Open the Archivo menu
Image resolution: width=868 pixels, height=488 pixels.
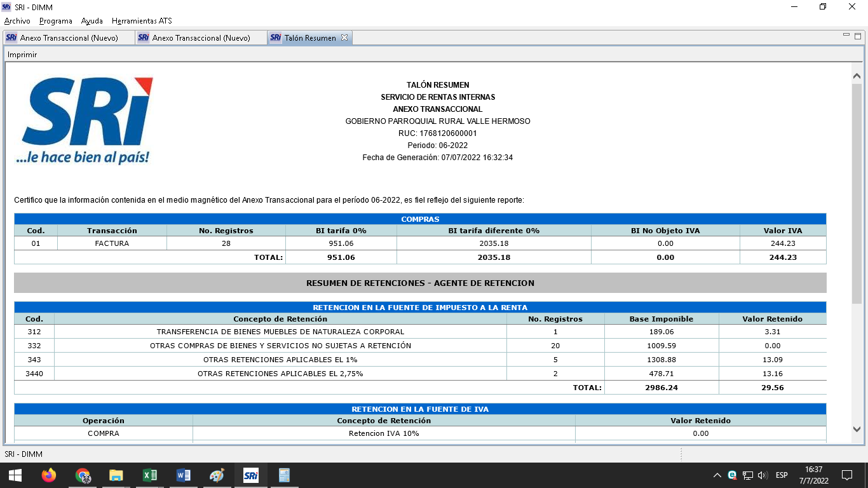(x=17, y=21)
